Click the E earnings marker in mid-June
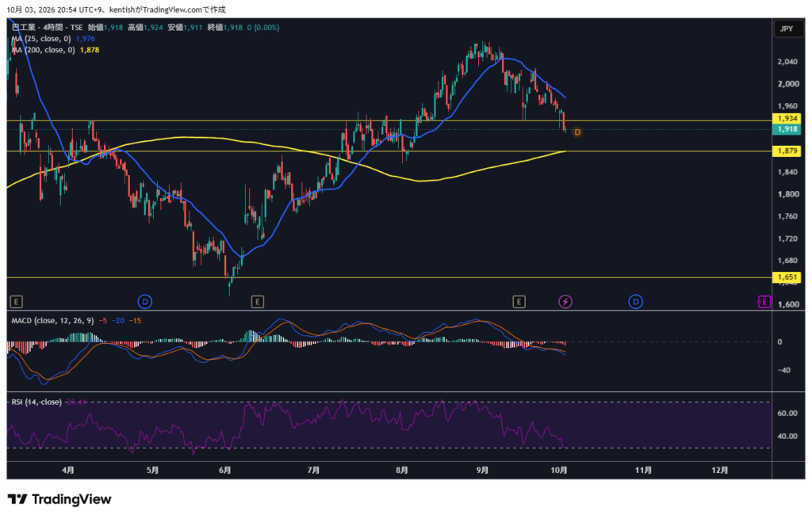The width and height of the screenshot is (812, 519). point(258,302)
